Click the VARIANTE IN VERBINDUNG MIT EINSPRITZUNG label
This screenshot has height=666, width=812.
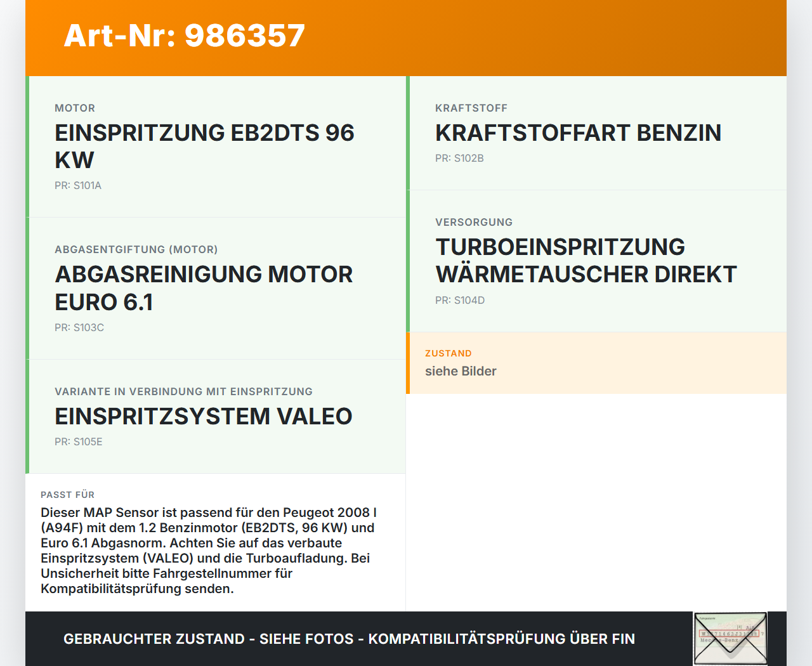(184, 391)
